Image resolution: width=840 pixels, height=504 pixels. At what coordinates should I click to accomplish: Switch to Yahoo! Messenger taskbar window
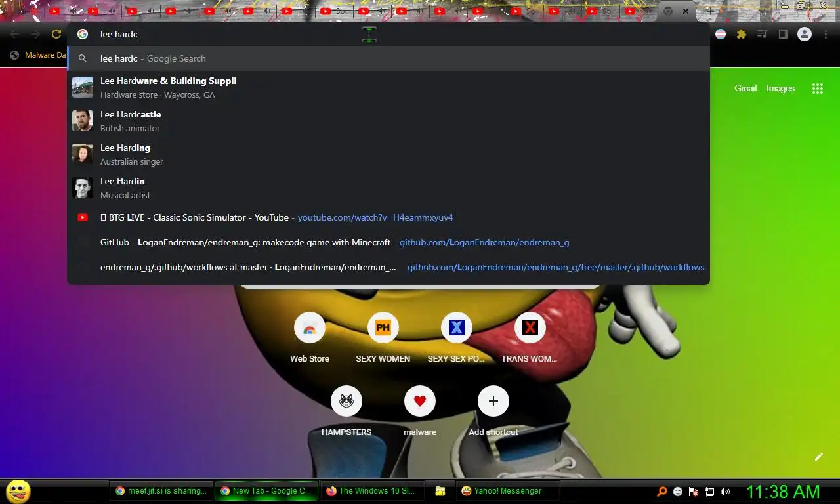[x=508, y=491]
